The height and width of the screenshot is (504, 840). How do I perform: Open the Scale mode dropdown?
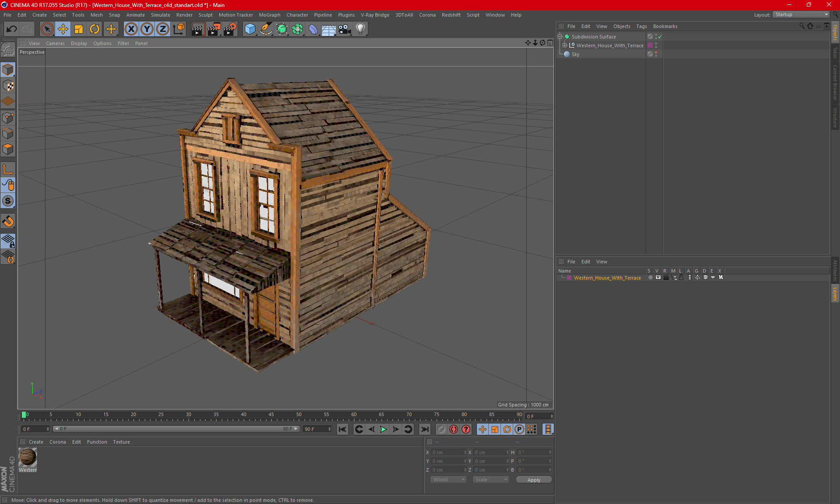[x=491, y=479]
